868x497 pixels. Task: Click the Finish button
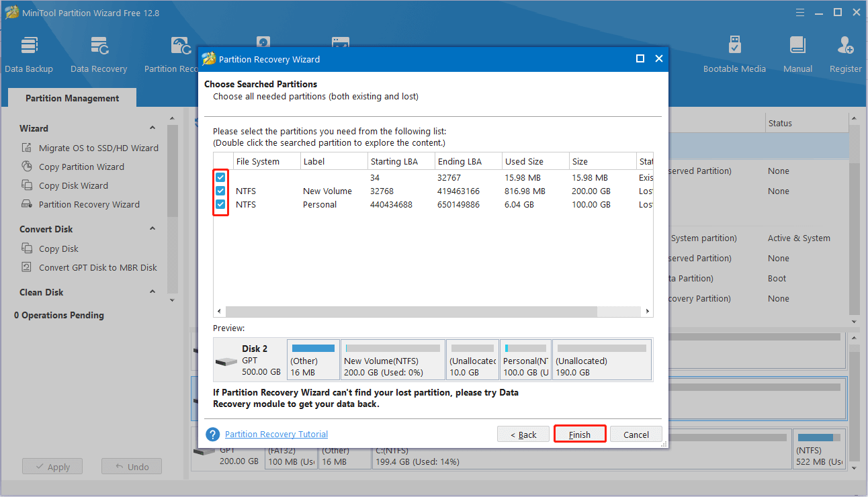[579, 434]
